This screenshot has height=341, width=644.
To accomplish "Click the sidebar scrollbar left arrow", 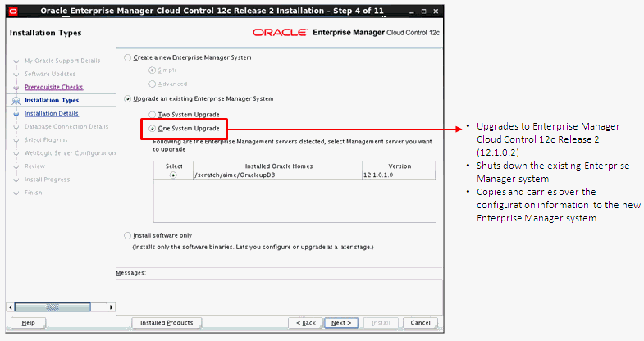I will (11, 307).
